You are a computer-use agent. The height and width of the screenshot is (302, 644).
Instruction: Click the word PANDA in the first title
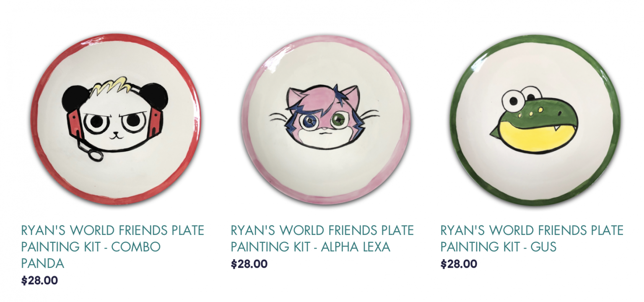(x=43, y=263)
